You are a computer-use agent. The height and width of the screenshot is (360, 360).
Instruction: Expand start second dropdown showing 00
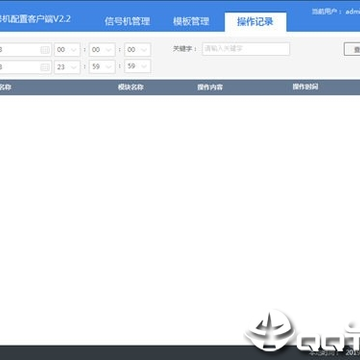coord(137,50)
